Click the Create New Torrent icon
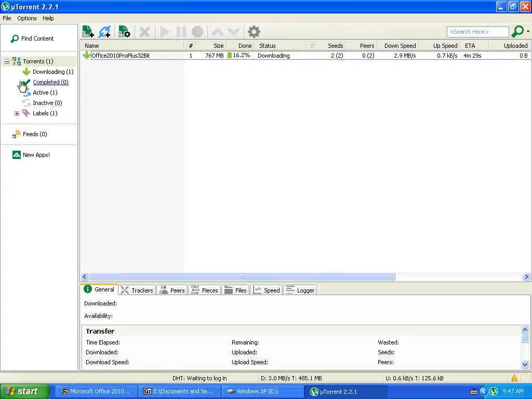This screenshot has width=532, height=399. (124, 32)
